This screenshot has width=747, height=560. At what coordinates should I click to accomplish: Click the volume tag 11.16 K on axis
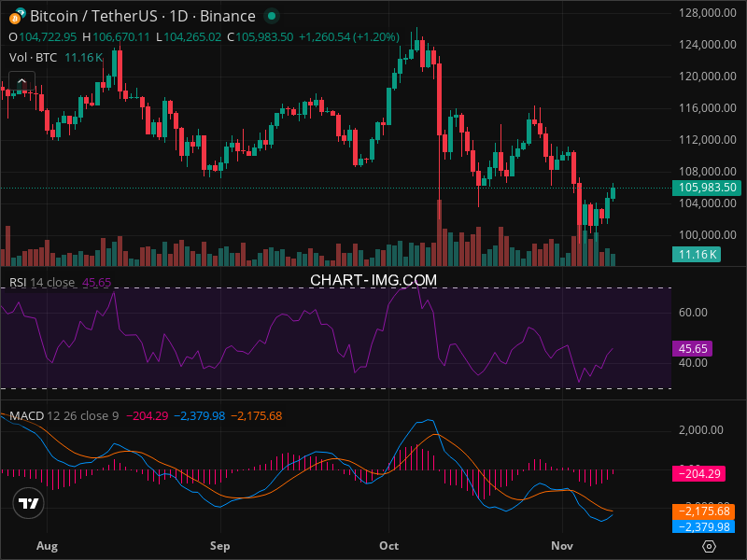click(x=698, y=254)
